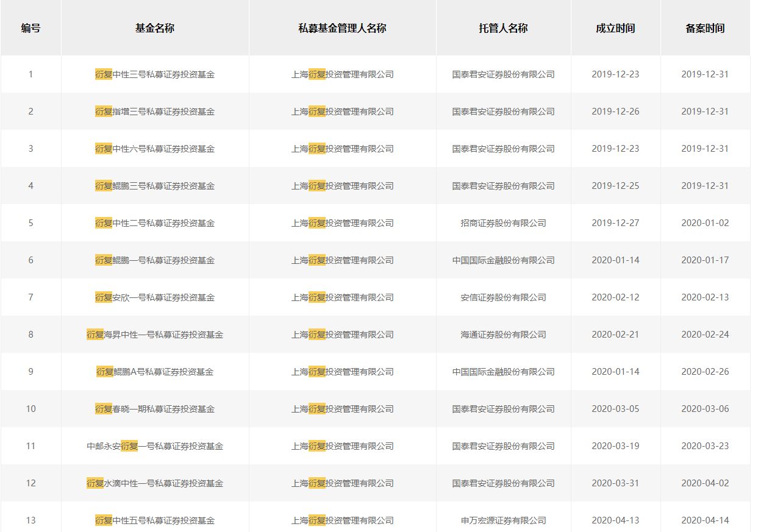
Task: Open fund 衍复安欣一号私募证券投资基金
Action: pos(155,297)
